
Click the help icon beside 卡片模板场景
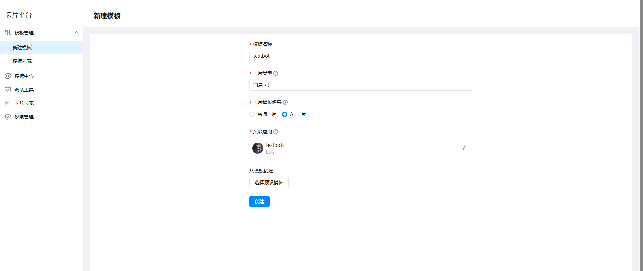pos(285,102)
